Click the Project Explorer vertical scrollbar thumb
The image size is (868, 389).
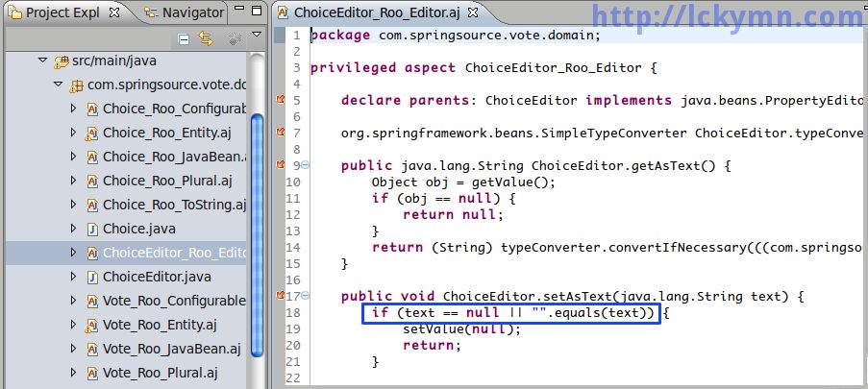[257, 235]
